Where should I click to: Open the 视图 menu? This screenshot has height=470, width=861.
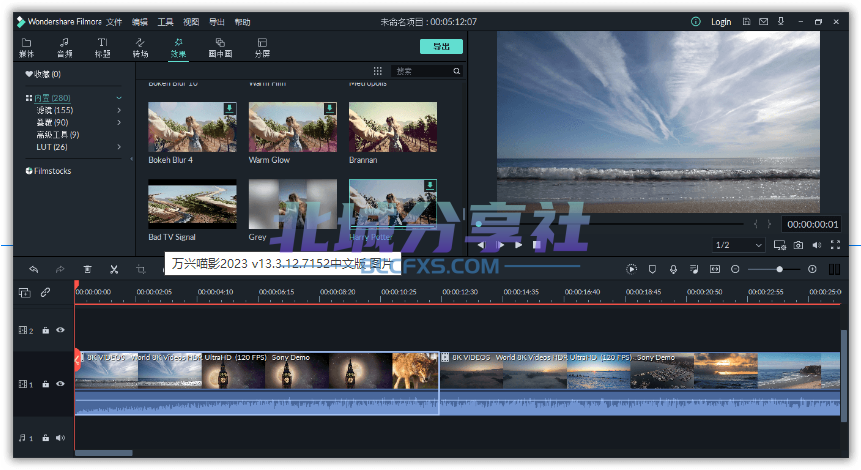[191, 22]
